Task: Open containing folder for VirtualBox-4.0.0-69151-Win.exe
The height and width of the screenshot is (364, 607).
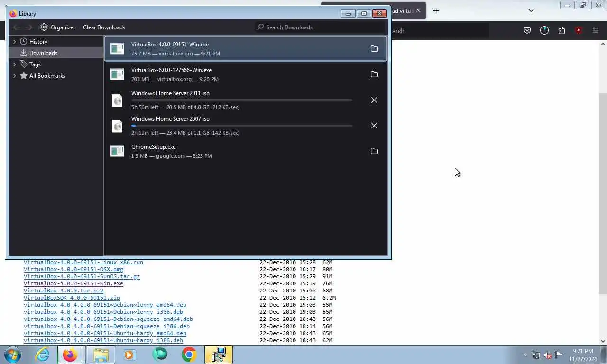Action: pos(374,49)
